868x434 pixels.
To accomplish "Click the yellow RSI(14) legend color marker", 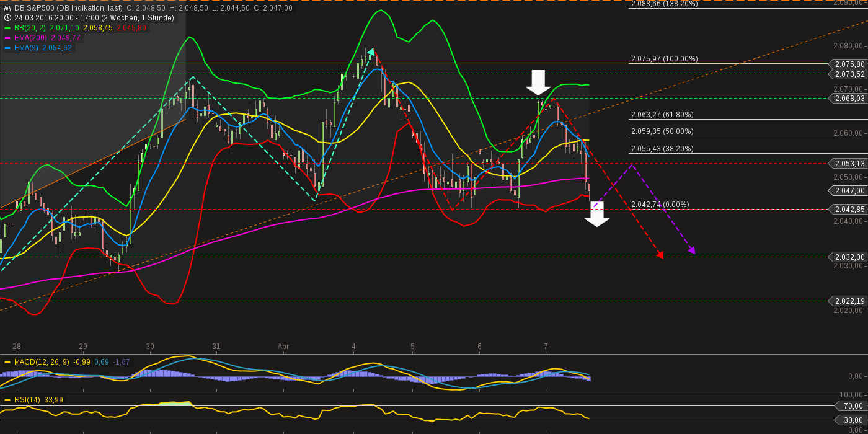I will [x=7, y=400].
